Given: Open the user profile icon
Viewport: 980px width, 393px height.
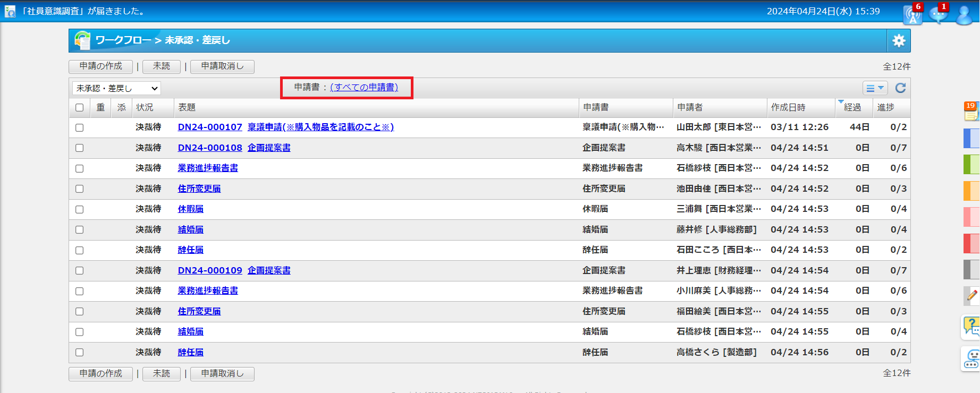Looking at the screenshot, I should tap(964, 14).
